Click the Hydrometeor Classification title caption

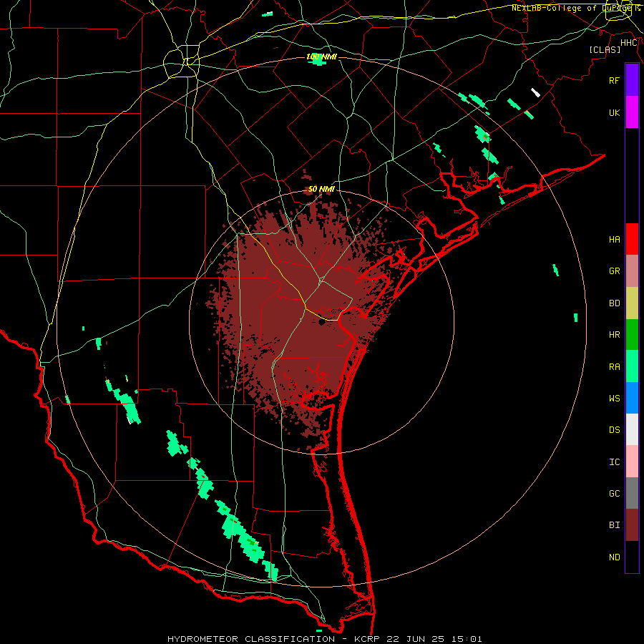pyautogui.click(x=324, y=639)
